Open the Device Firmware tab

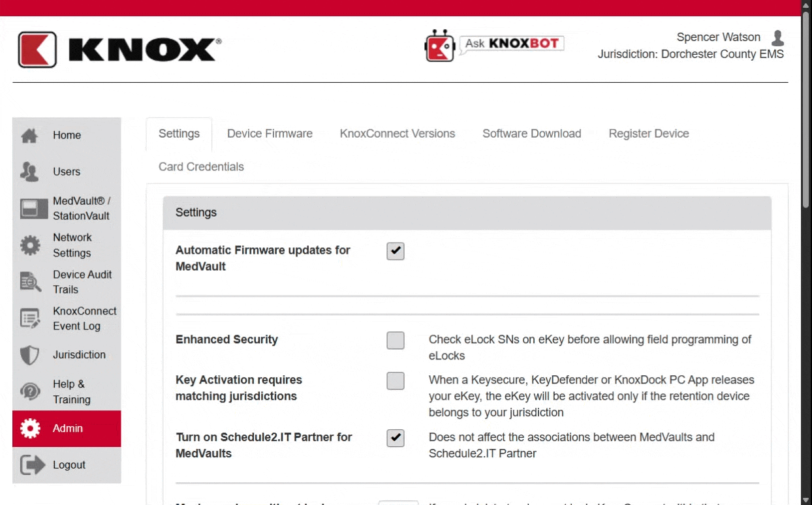click(270, 134)
